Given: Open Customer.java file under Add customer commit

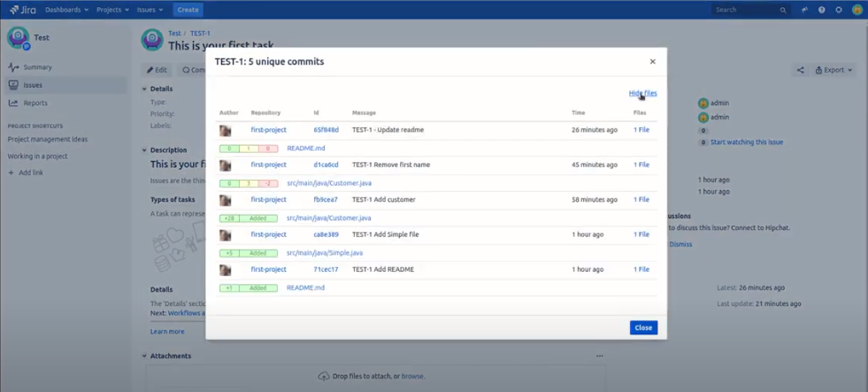Looking at the screenshot, I should click(329, 218).
